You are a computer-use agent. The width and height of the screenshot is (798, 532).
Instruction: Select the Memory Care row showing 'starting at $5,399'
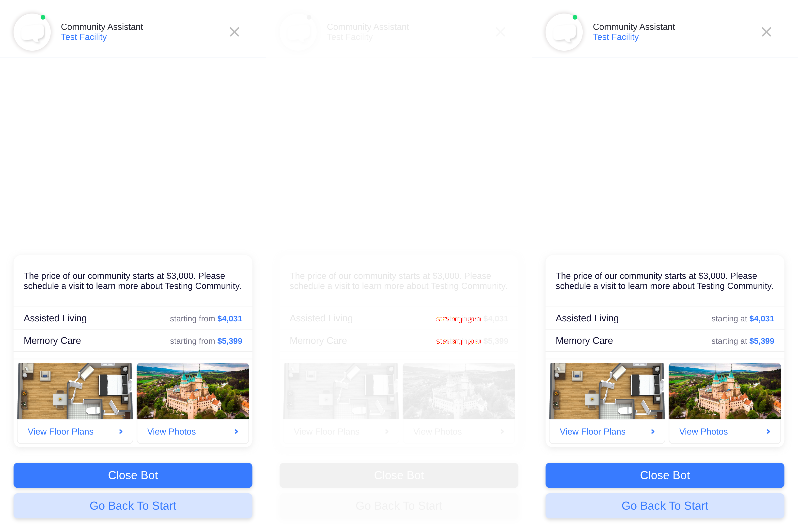pos(665,341)
